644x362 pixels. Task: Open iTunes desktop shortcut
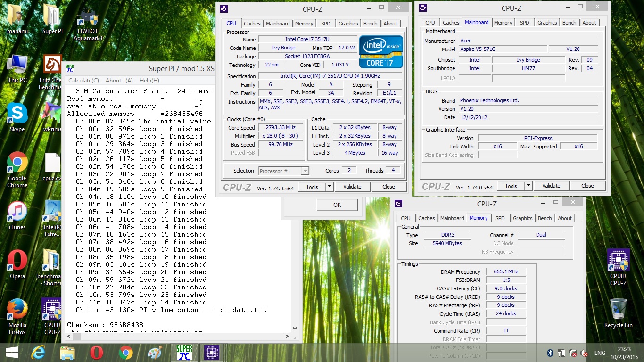click(x=17, y=215)
